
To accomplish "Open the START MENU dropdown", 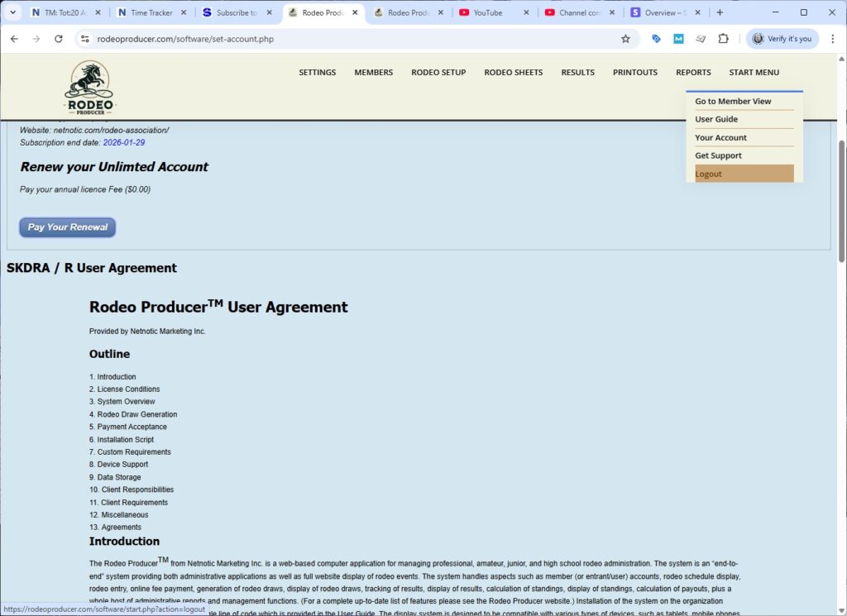I will tap(754, 72).
